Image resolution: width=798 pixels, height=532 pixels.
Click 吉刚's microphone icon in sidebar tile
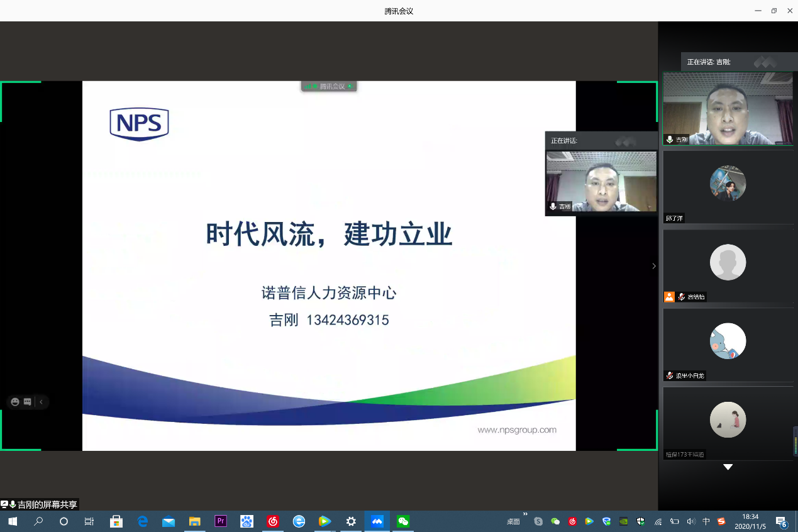pyautogui.click(x=670, y=139)
